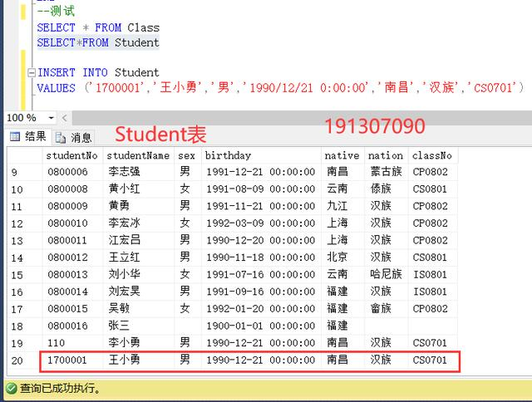
Task: Click the name cell 刘小华
Action: tap(138, 274)
